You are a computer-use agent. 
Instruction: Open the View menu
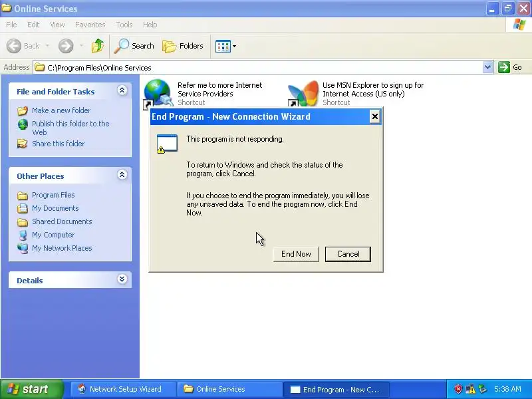[57, 25]
